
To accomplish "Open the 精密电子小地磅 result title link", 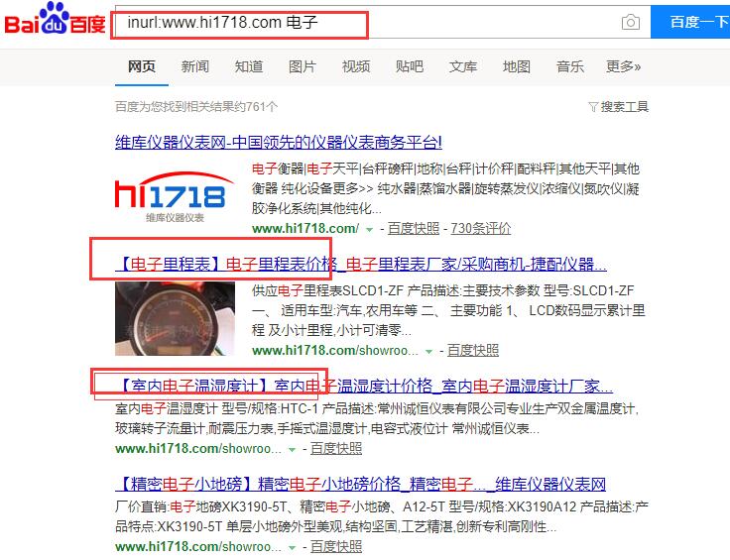I will tap(360, 484).
